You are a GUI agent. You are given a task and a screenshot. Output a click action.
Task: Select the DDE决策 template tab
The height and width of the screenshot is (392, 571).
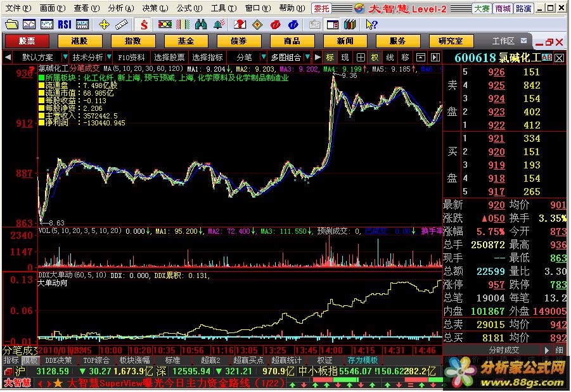[58, 360]
